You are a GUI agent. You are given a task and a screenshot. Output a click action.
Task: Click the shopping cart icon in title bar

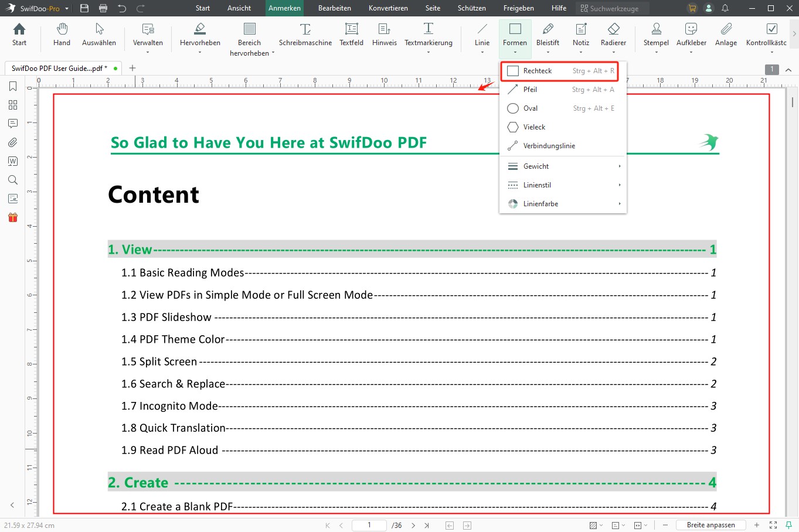click(692, 8)
